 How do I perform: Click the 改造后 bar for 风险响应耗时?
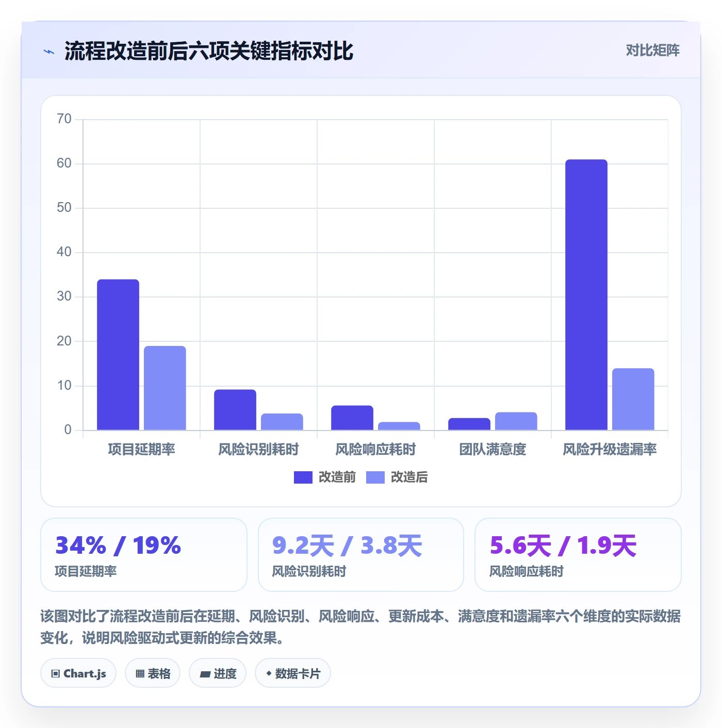click(399, 426)
